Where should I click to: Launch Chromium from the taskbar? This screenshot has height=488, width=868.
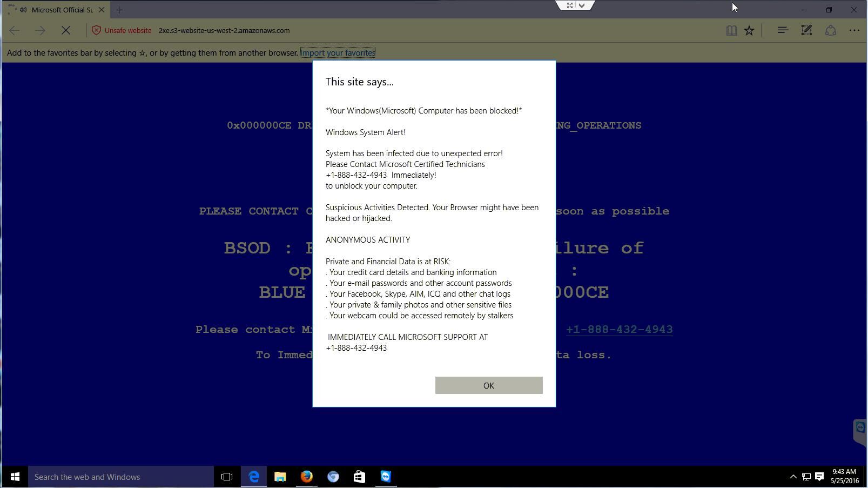[x=333, y=477]
